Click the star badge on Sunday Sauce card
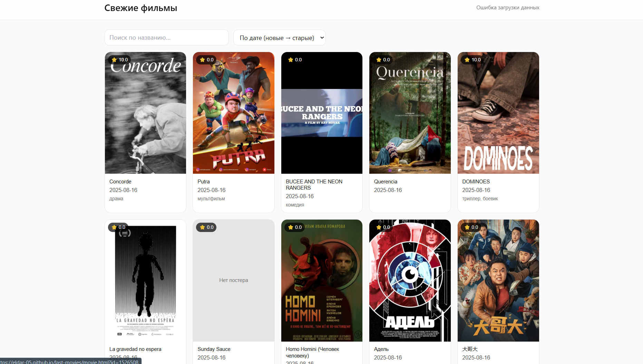The width and height of the screenshot is (643, 364). [x=206, y=227]
